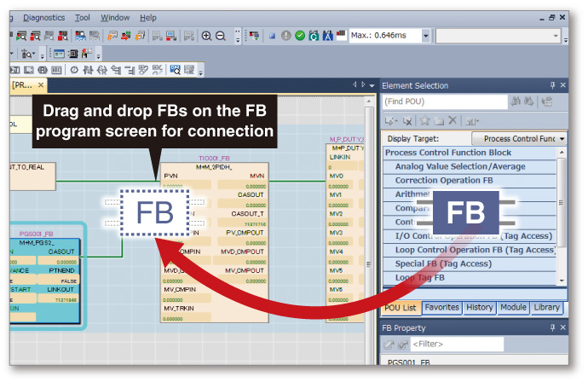Open the dropdown next to Max scan time
588x382 pixels.
[x=425, y=35]
